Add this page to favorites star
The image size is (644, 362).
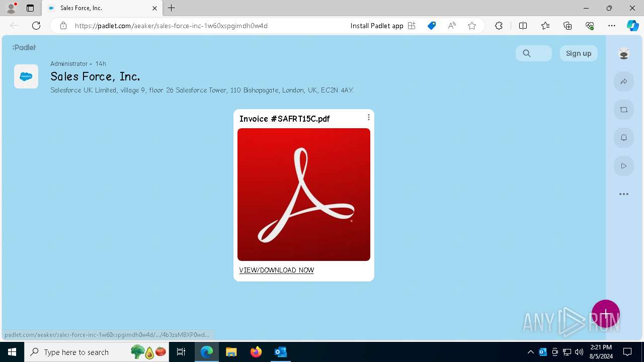click(x=472, y=26)
